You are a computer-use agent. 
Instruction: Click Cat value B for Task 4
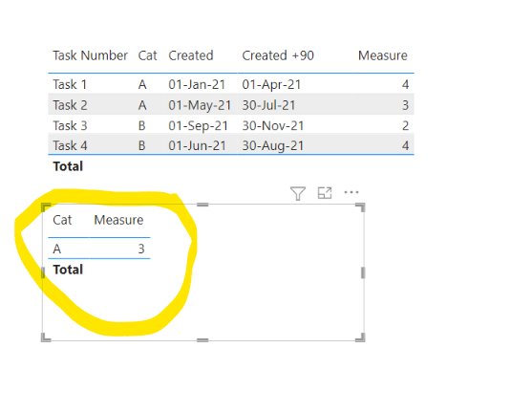coord(141,145)
